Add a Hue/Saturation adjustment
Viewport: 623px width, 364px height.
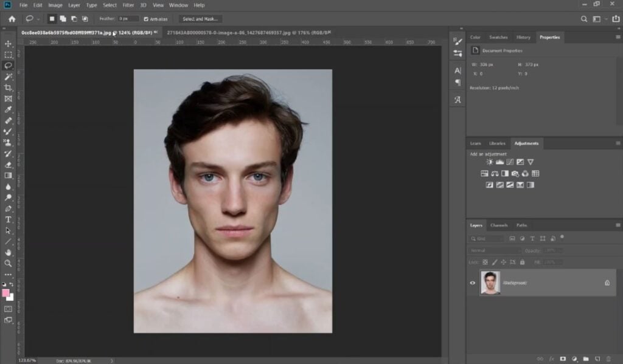click(x=484, y=173)
